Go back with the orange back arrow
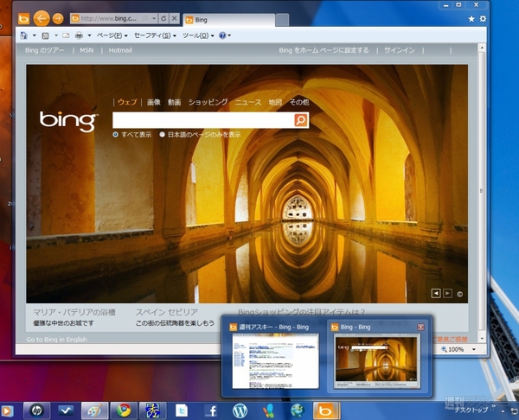 [x=42, y=18]
